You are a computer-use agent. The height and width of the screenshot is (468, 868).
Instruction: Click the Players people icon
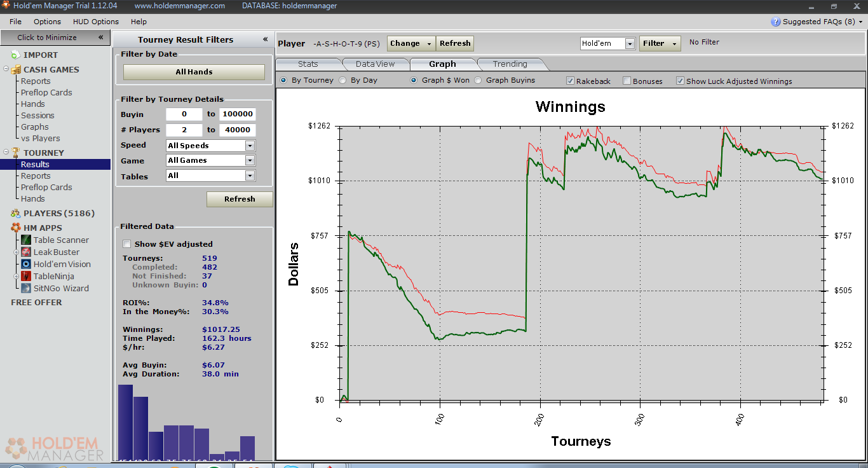tap(15, 213)
